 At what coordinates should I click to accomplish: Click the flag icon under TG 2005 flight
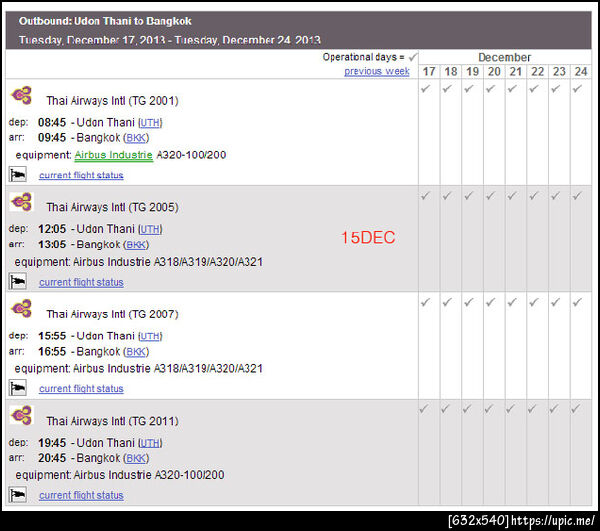pos(18,282)
